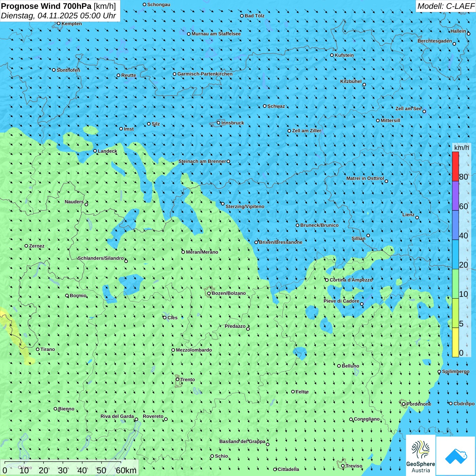Viewport: 476px width, 476px height.
Task: Click the 'Conegliano' label
Action: tap(367, 419)
